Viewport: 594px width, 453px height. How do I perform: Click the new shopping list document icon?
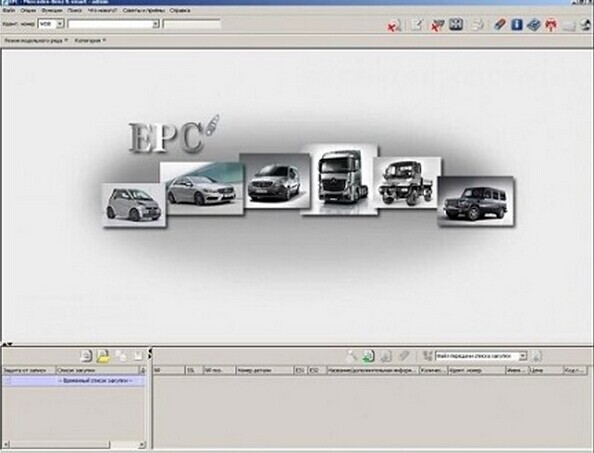[86, 356]
